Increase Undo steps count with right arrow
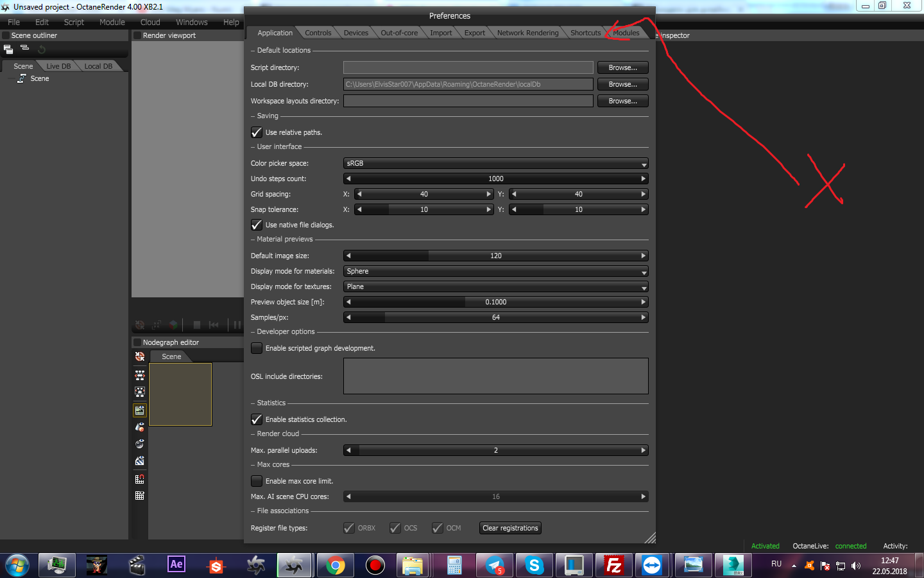 click(x=643, y=179)
